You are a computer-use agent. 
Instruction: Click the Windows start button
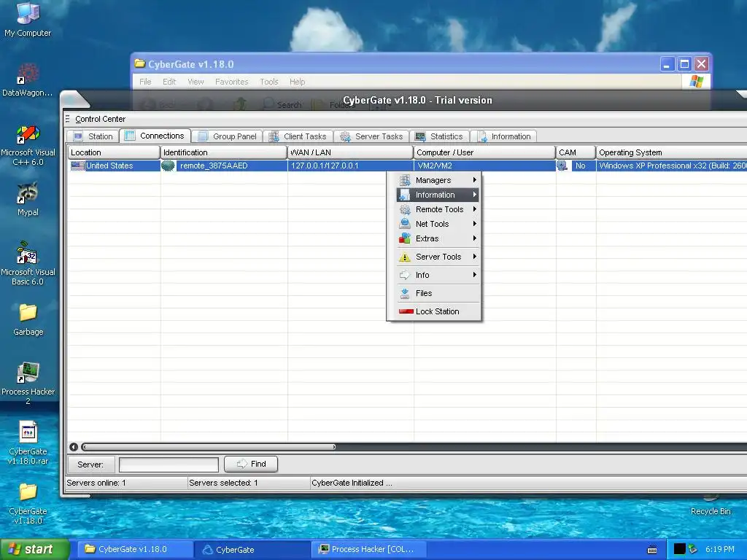35,549
